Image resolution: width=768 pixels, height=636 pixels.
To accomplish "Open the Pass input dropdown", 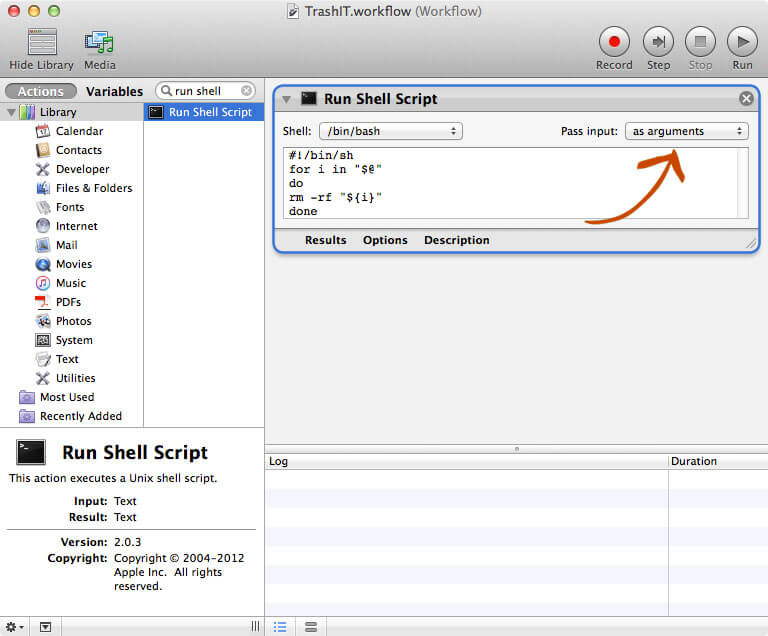I will coord(686,131).
